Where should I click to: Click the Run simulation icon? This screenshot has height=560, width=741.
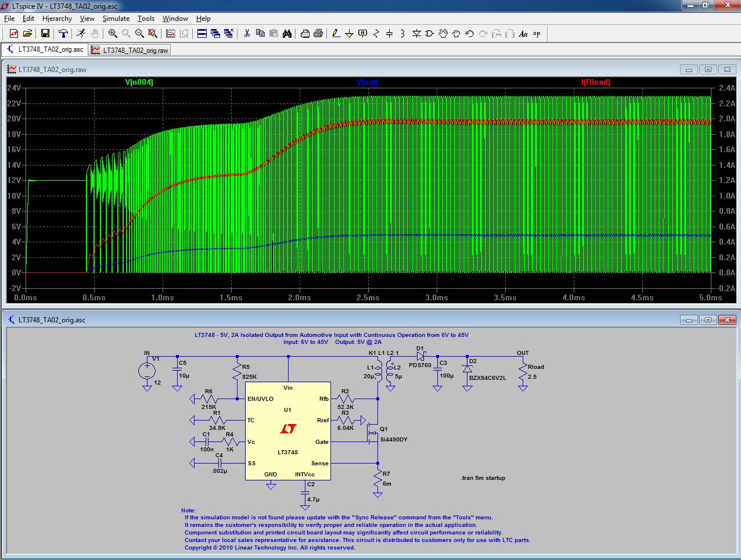(x=81, y=34)
